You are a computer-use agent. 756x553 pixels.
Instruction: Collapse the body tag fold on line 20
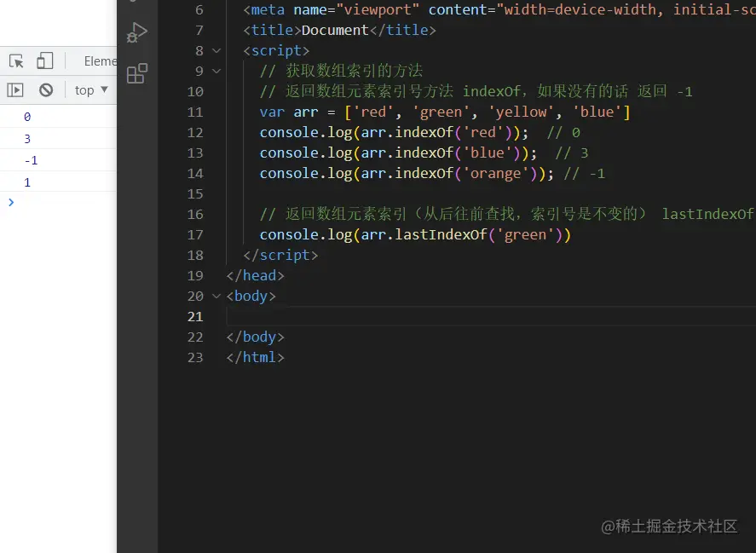pyautogui.click(x=216, y=296)
